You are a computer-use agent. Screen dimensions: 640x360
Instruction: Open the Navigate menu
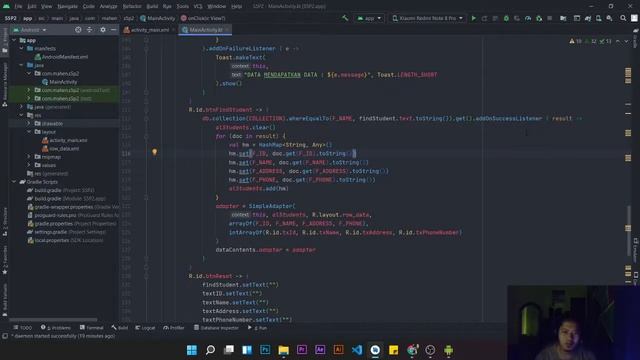pos(67,6)
